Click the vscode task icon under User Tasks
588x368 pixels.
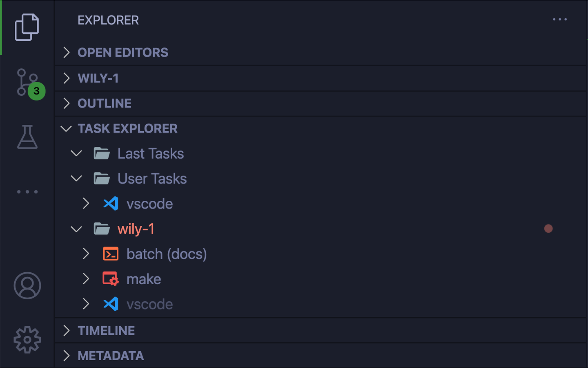click(110, 203)
